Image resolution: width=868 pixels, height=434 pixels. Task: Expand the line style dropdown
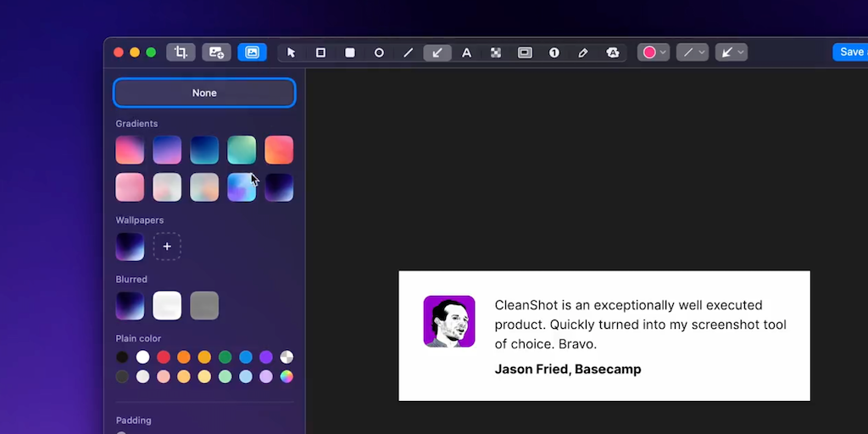(x=693, y=53)
